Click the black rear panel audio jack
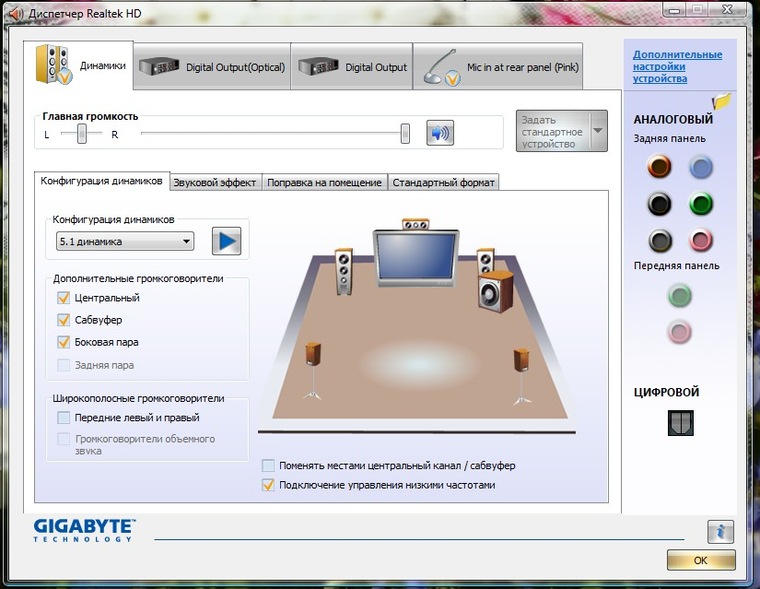The width and height of the screenshot is (760, 589). [659, 204]
